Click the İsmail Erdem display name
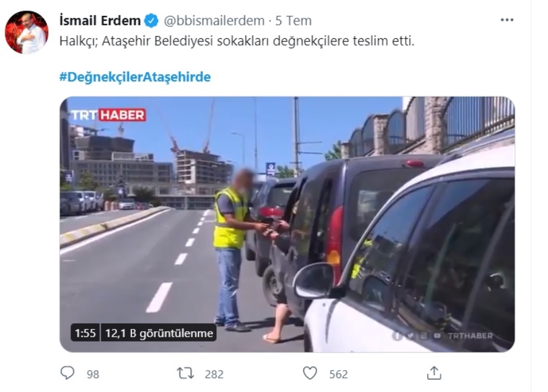The image size is (548, 392). 100,21
